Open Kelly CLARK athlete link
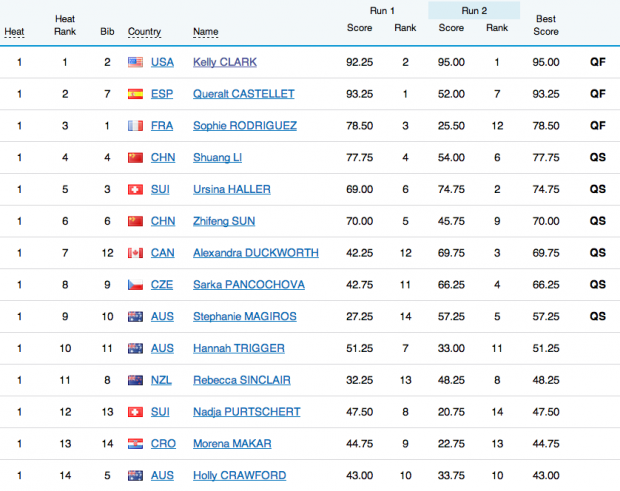 click(225, 62)
